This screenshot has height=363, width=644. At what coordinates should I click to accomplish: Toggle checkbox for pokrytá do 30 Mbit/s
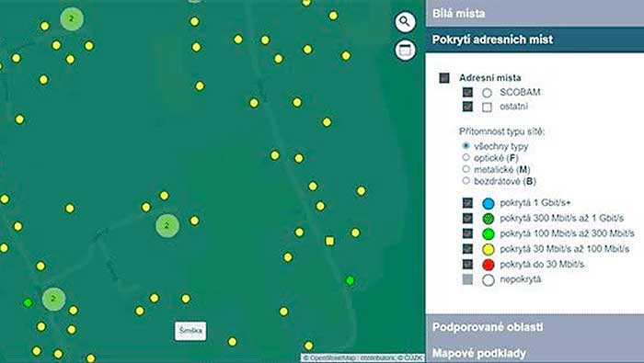pos(467,264)
